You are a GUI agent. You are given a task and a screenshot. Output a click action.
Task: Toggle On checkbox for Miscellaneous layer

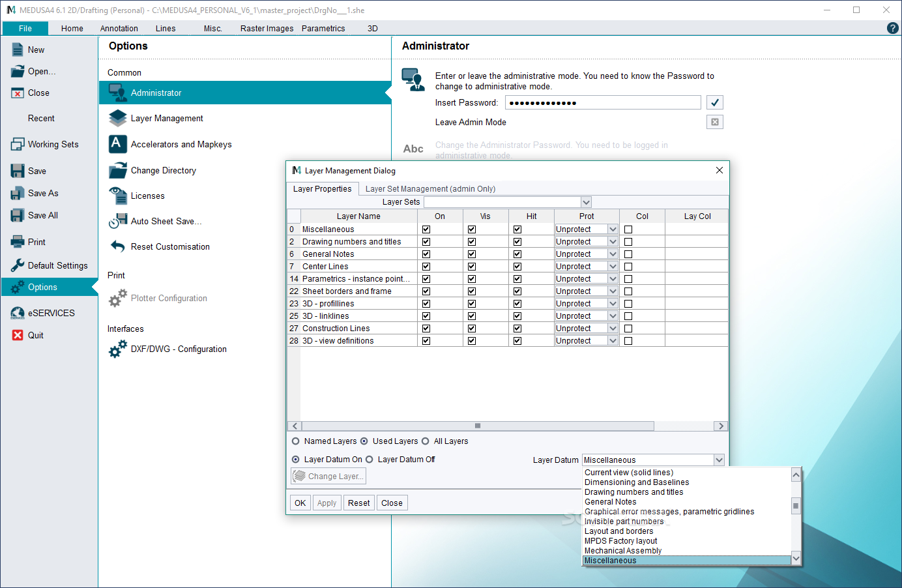pos(426,229)
